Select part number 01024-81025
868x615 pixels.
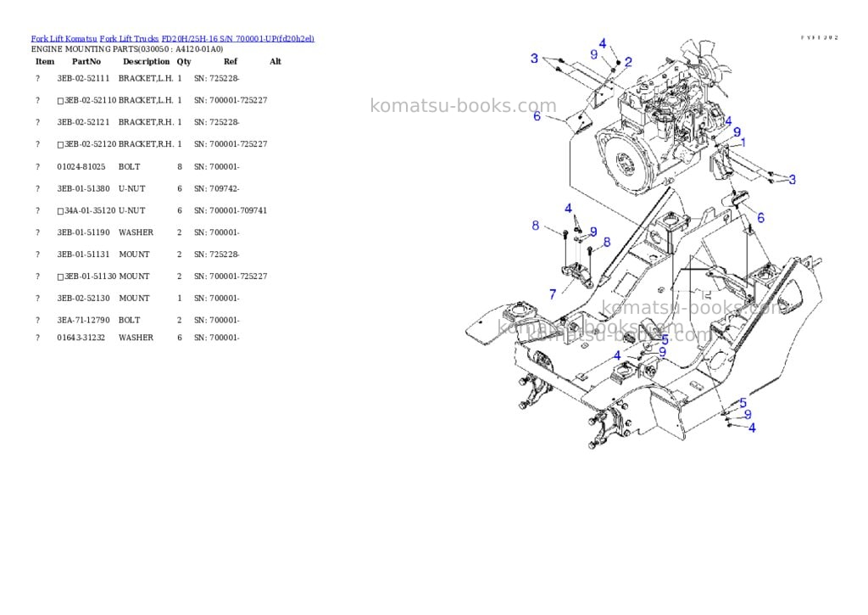click(x=81, y=166)
